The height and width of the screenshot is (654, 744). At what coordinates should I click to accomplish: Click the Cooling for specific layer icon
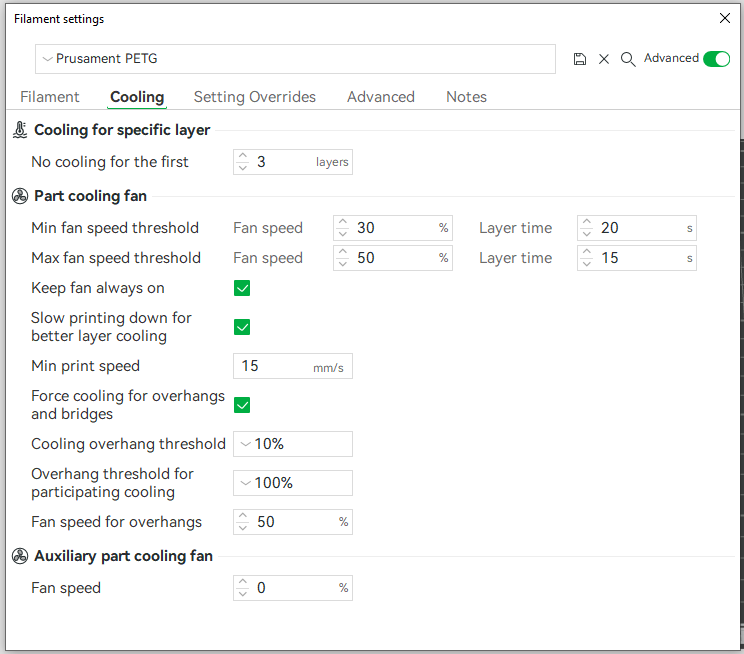coord(19,130)
